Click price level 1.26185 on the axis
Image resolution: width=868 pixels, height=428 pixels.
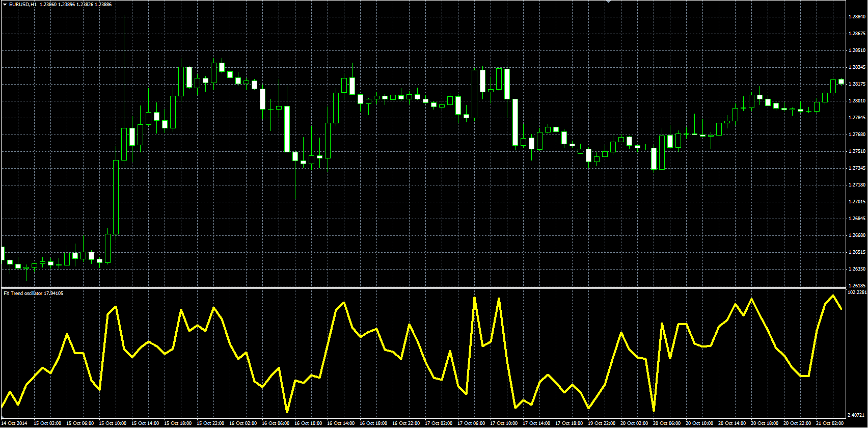[857, 286]
